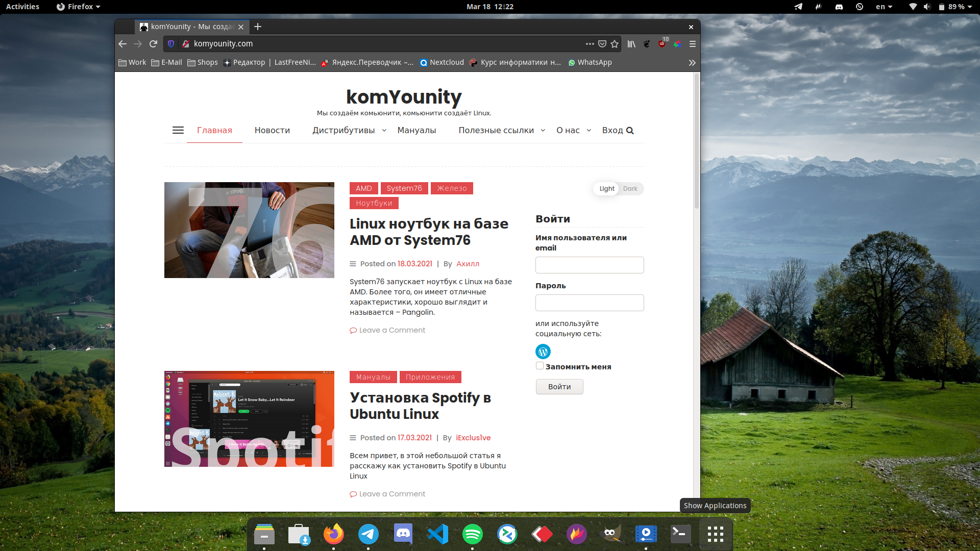
Task: Open Visual Studio Code from dock
Action: 437,534
